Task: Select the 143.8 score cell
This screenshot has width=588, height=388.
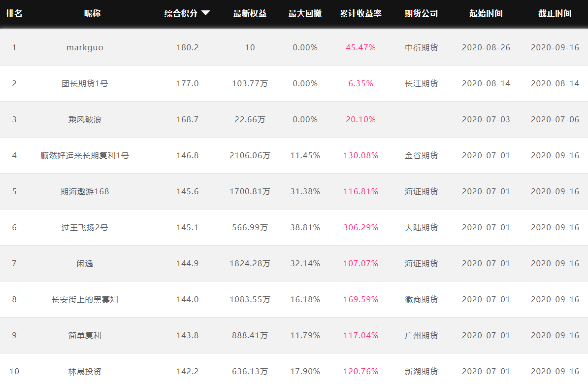Action: point(188,335)
